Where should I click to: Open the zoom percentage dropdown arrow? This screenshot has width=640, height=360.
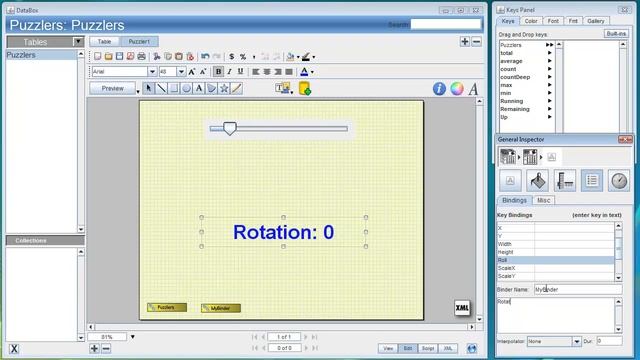tap(133, 337)
